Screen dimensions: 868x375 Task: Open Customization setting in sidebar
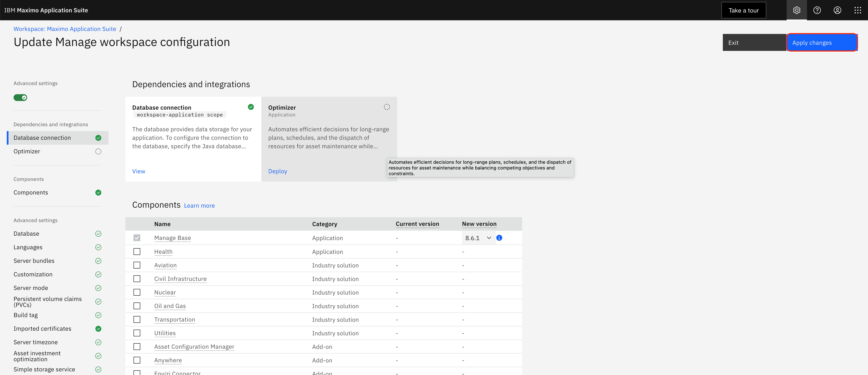[58, 274]
